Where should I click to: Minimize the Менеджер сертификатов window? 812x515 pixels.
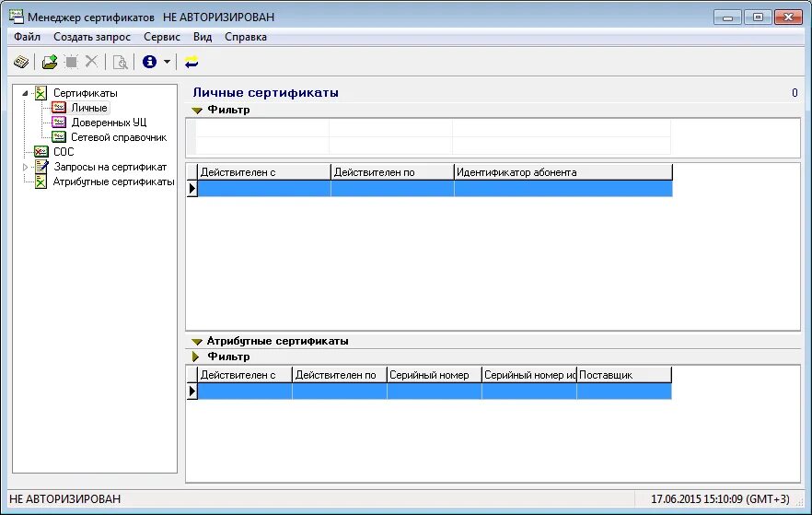[x=727, y=18]
